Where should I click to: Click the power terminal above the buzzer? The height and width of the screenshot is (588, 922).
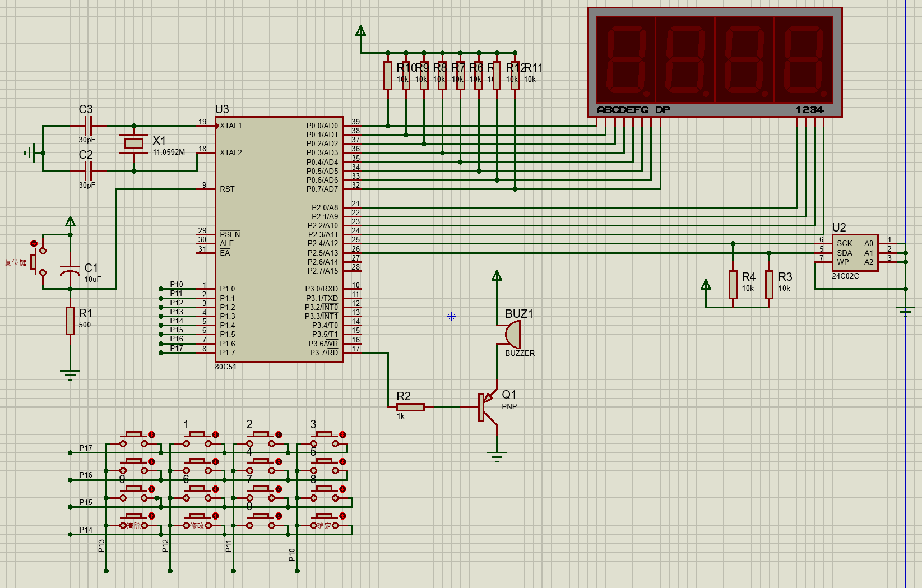tap(497, 276)
